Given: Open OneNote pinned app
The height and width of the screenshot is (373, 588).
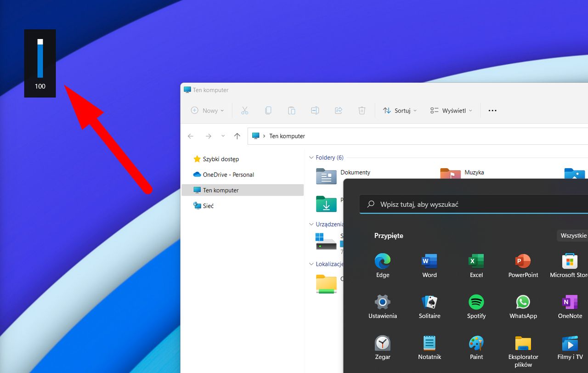Looking at the screenshot, I should pos(570,307).
